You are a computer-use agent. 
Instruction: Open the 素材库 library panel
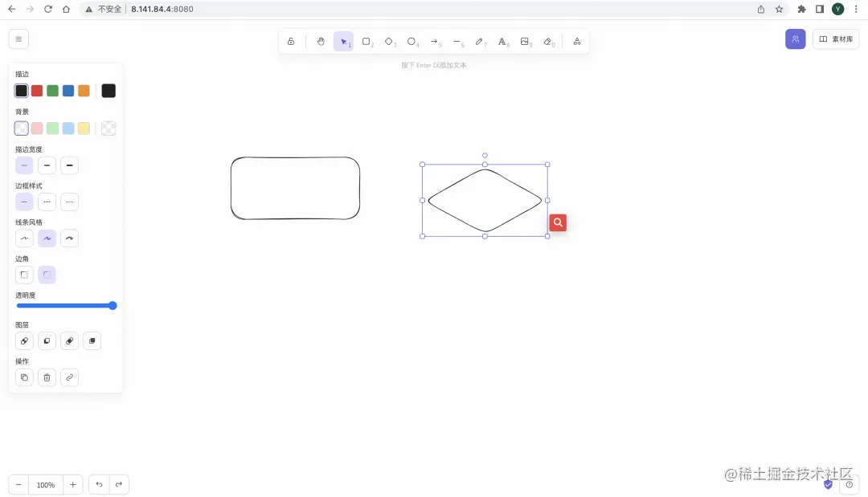pos(836,39)
